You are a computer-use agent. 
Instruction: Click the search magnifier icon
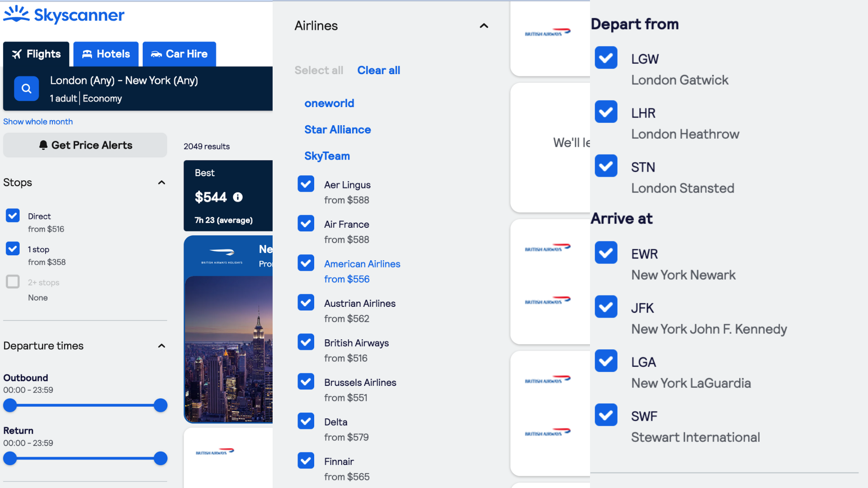27,88
